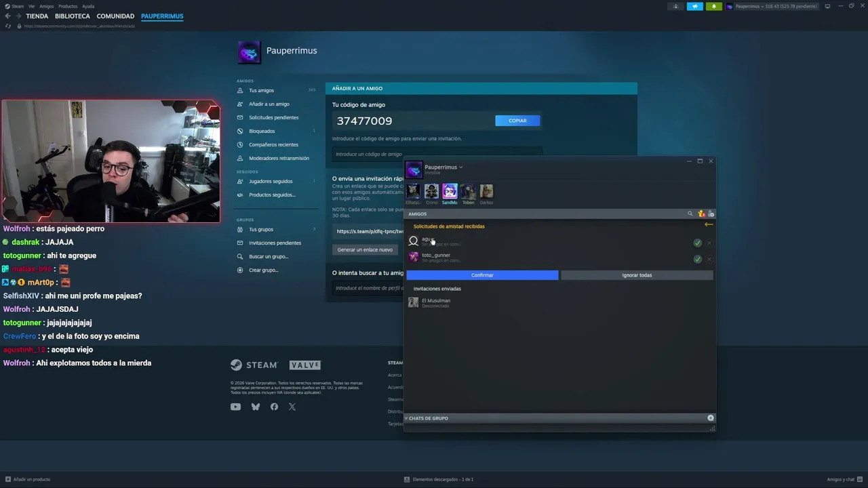Viewport: 868px width, 488px height.
Task: Open the green notifications bell
Action: [713, 6]
